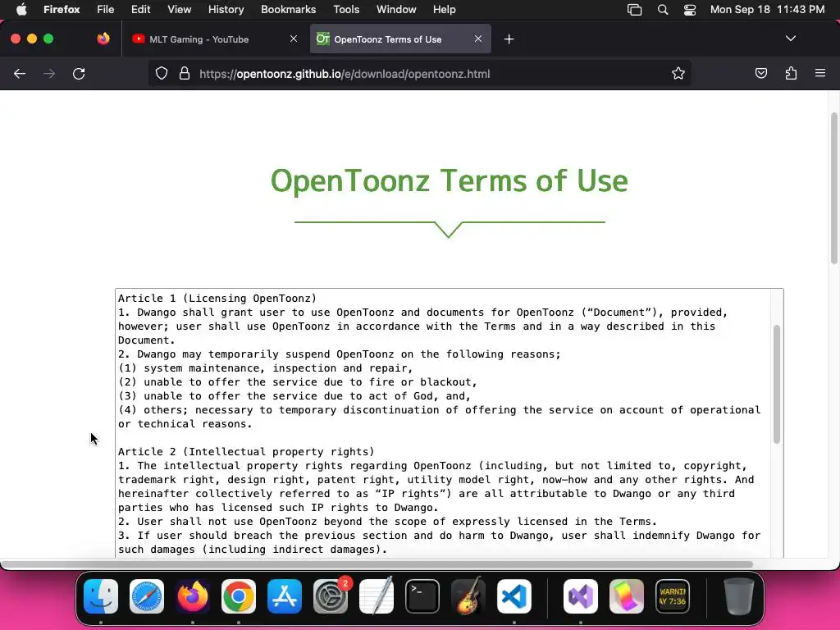Open the Extensions puzzle icon
The height and width of the screenshot is (630, 840).
[792, 73]
